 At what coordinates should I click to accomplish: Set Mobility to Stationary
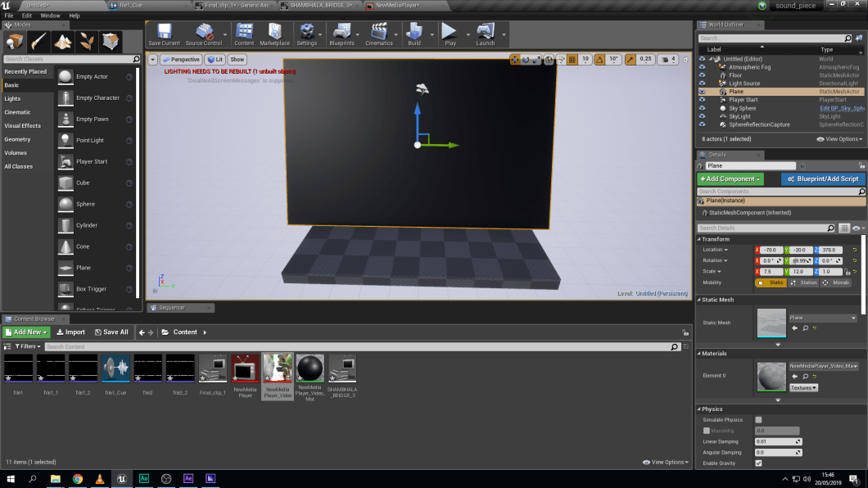tap(804, 282)
